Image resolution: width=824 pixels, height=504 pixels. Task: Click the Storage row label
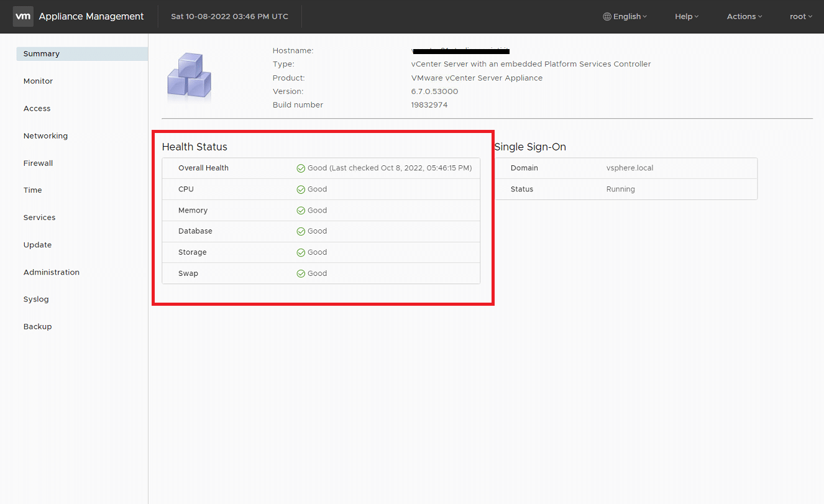pos(192,252)
